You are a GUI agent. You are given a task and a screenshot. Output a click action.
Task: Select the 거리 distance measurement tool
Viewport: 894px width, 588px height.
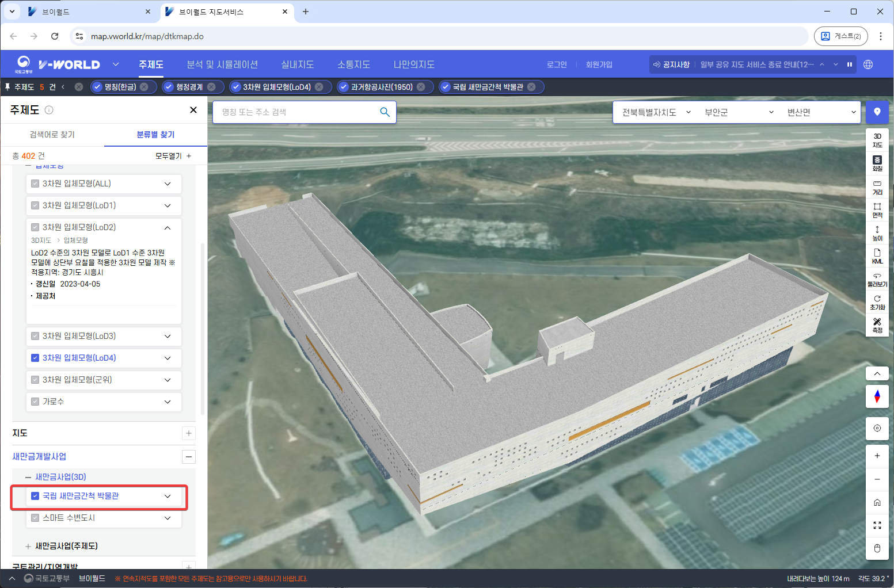[x=877, y=187]
